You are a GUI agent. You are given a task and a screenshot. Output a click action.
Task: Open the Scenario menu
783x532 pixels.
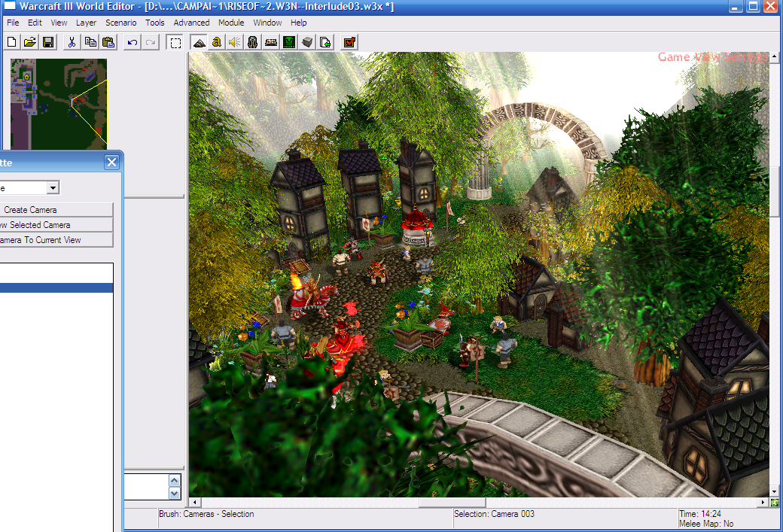point(121,23)
